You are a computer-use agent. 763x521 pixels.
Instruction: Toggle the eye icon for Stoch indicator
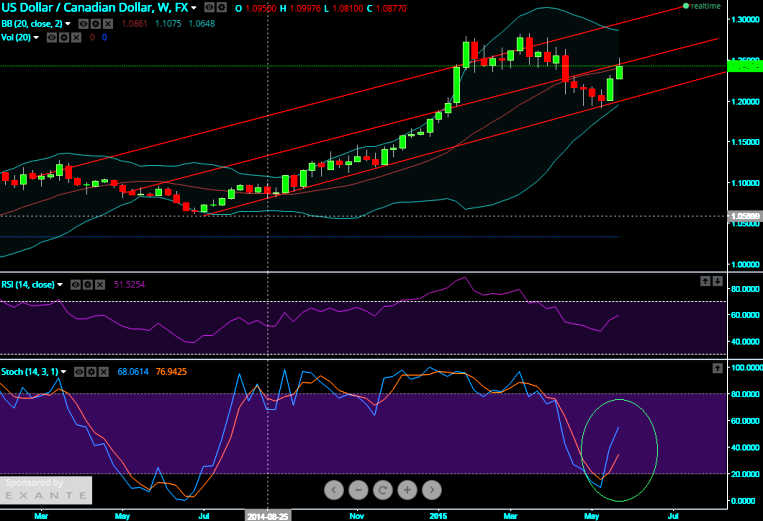78,371
